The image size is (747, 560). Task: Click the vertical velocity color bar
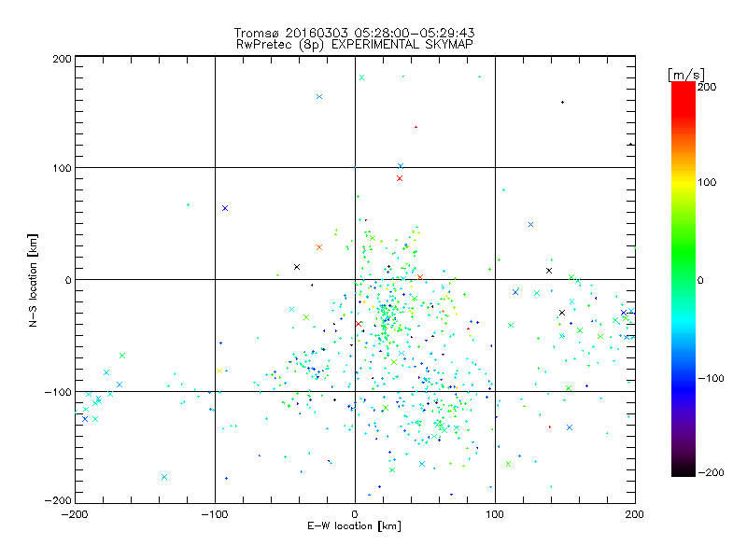[684, 278]
